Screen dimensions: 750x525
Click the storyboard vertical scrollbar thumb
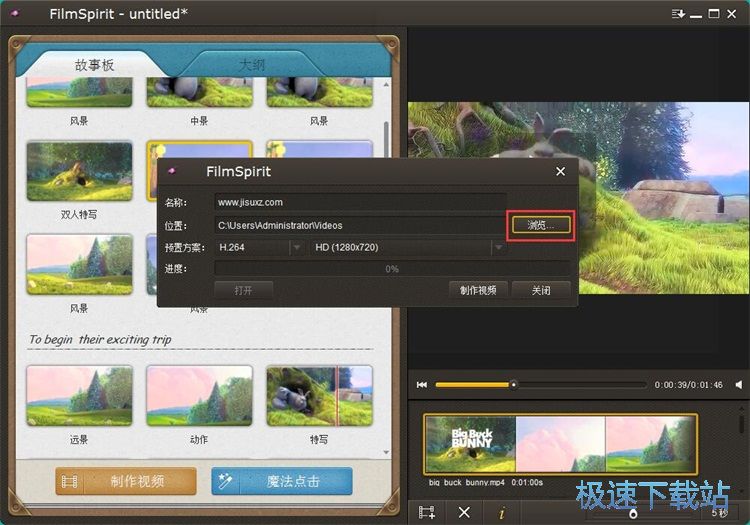[x=386, y=140]
